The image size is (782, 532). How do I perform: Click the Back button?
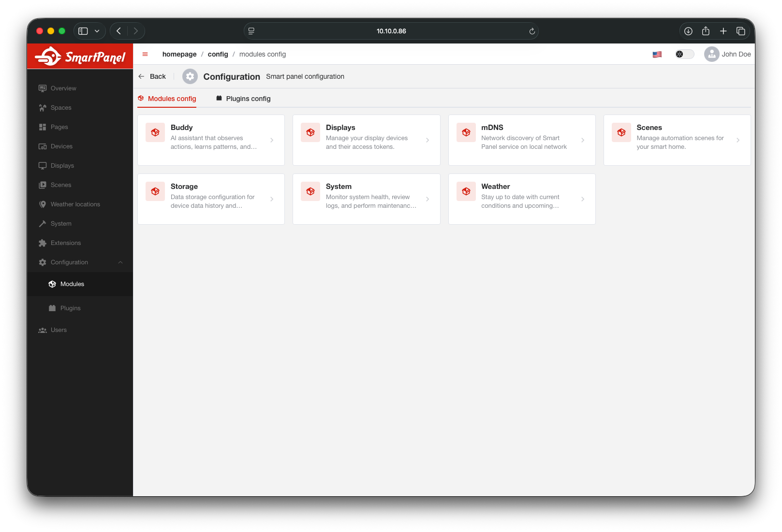pos(152,76)
